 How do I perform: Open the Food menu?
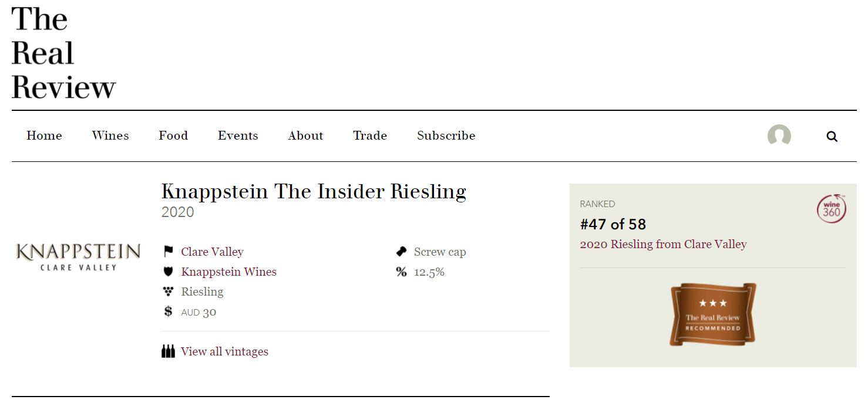point(173,136)
